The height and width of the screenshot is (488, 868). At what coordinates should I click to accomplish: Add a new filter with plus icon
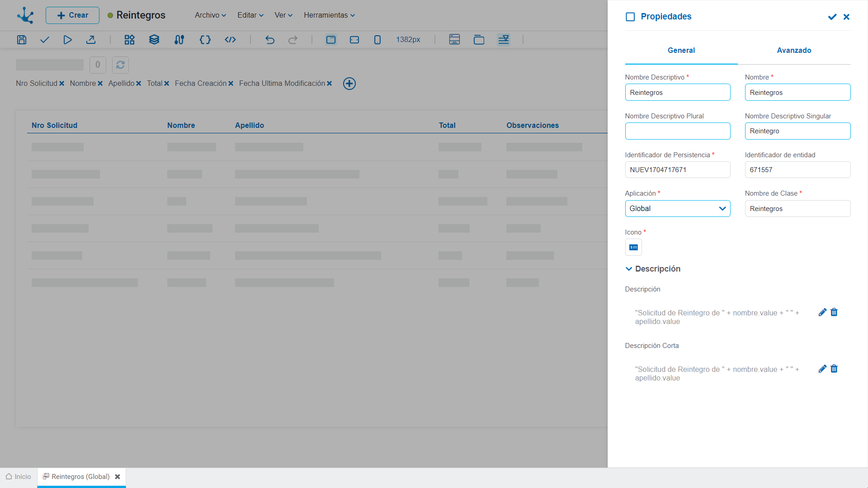click(349, 84)
